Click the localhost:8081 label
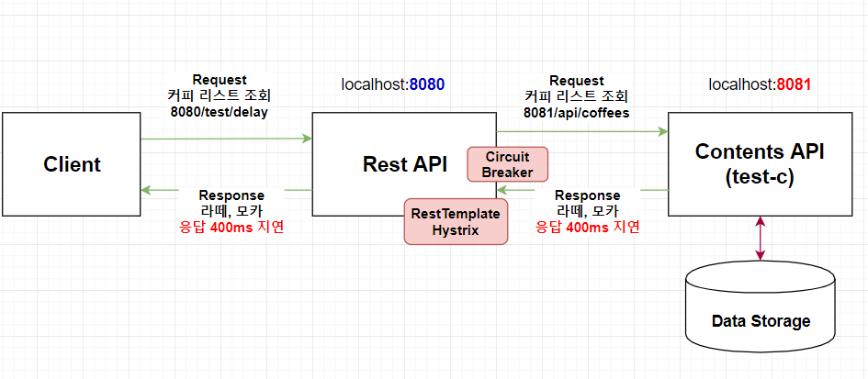Screen dimensions: 868x379 [760, 84]
